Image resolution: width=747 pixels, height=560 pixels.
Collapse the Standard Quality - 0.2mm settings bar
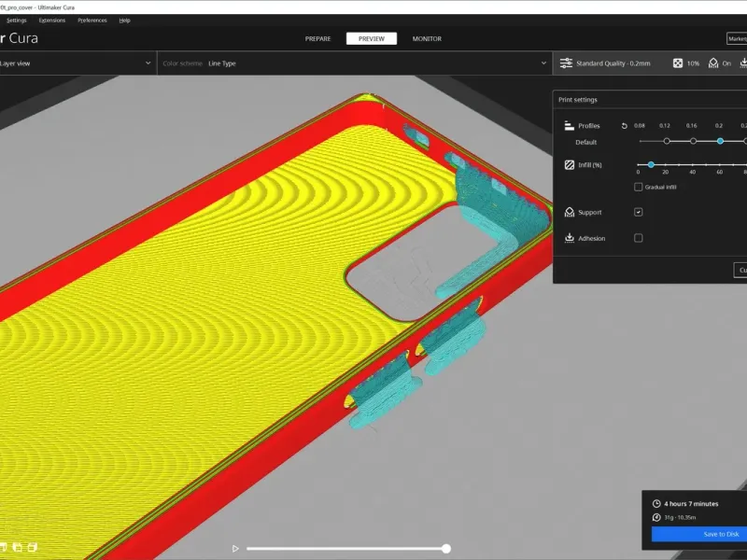coord(650,63)
